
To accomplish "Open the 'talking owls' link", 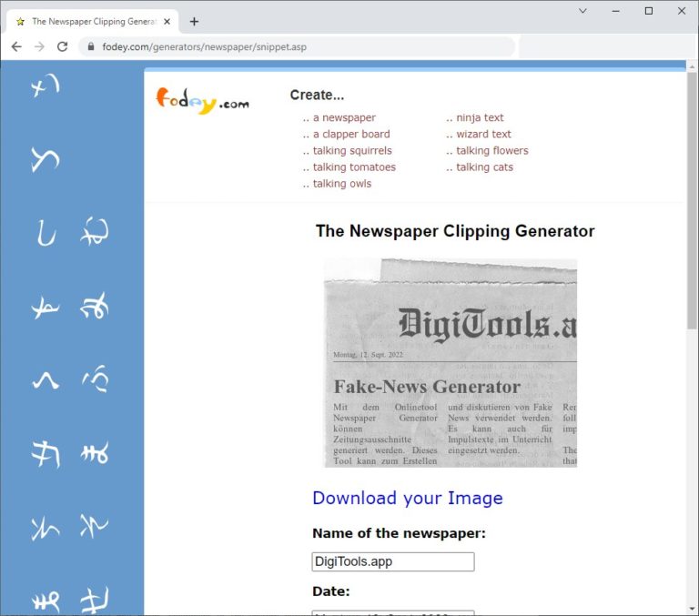I will [x=342, y=184].
